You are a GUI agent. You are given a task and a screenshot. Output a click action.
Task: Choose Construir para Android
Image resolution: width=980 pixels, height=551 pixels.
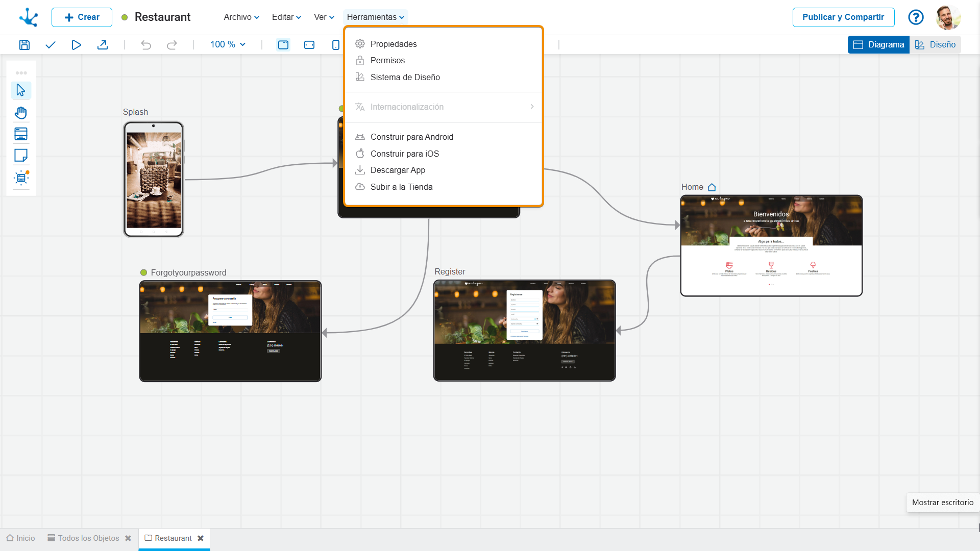(411, 137)
